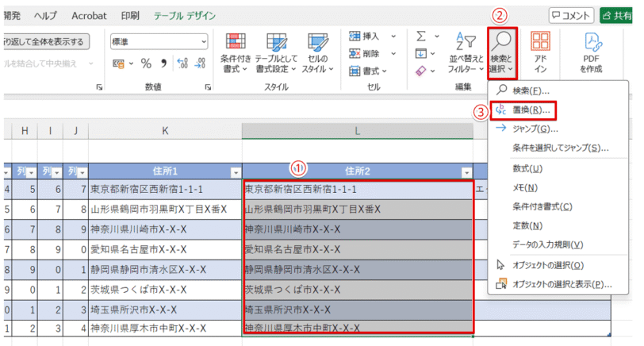This screenshot has width=644, height=346.
Task: Click the green 共有 button
Action: pyautogui.click(x=616, y=16)
